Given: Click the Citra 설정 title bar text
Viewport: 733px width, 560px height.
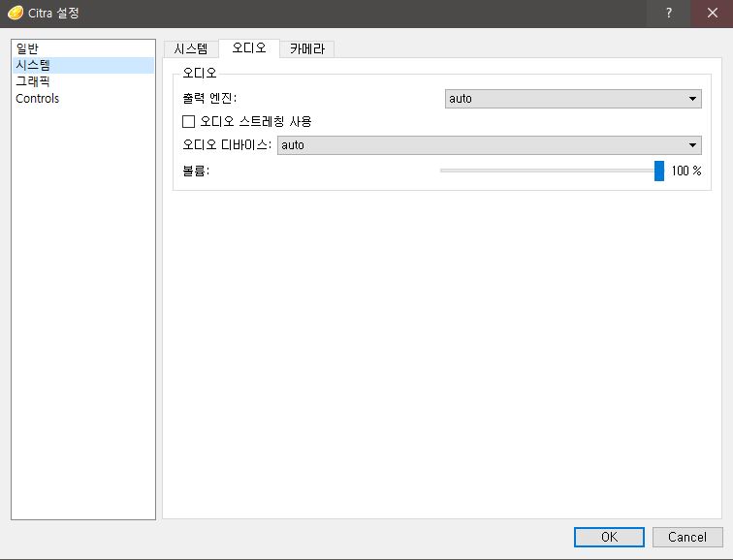Looking at the screenshot, I should [54, 13].
